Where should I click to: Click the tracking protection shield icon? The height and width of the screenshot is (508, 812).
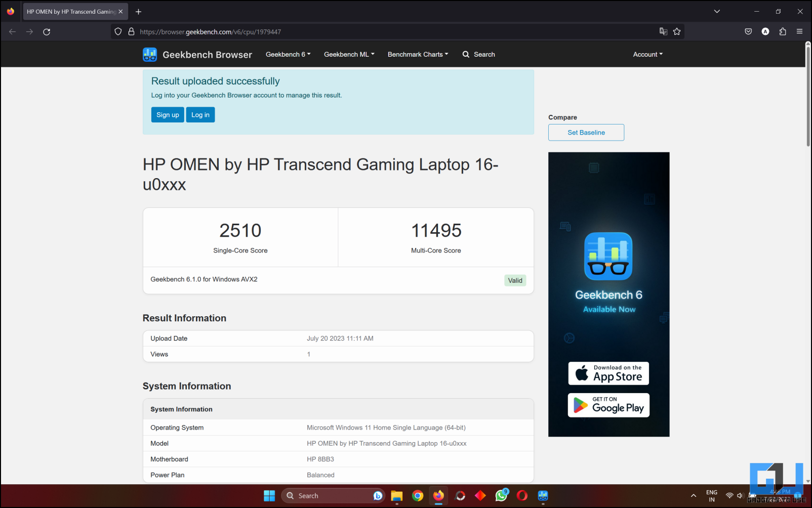click(118, 31)
